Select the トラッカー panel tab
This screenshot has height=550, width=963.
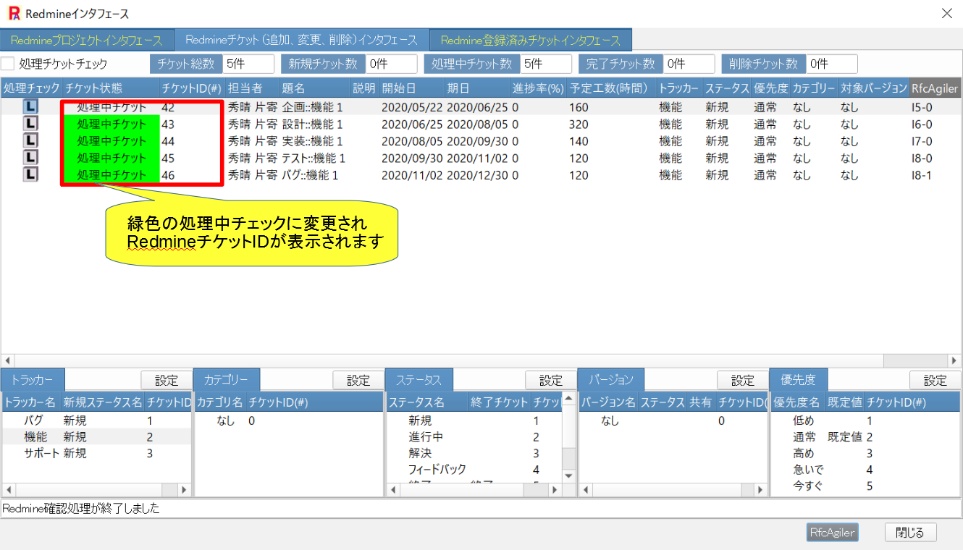click(x=32, y=380)
